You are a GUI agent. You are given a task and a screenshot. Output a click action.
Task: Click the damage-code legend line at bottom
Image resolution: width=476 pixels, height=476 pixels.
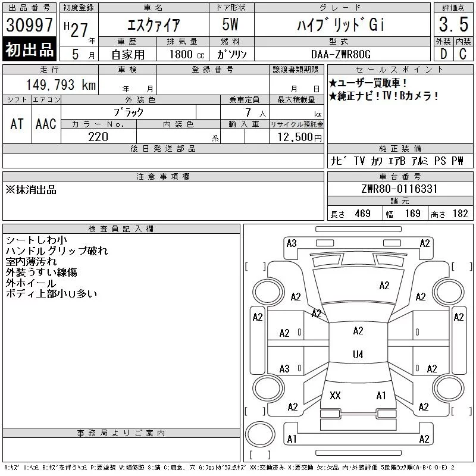click(230, 468)
